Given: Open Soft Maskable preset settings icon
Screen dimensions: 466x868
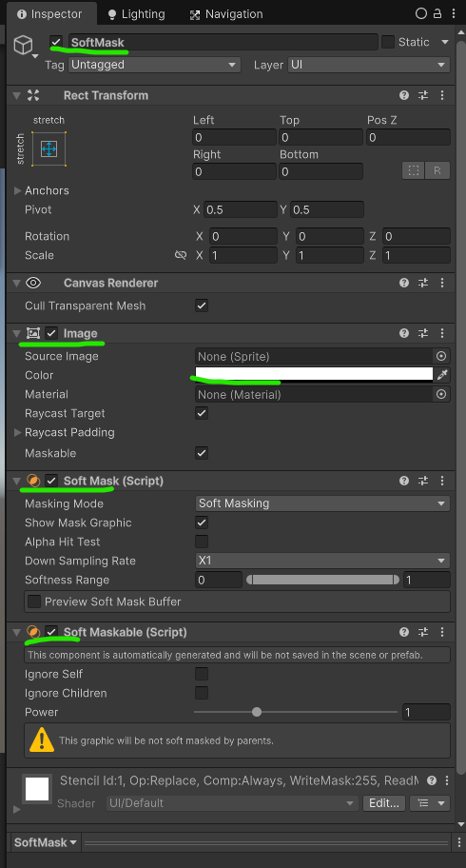Looking at the screenshot, I should point(423,632).
